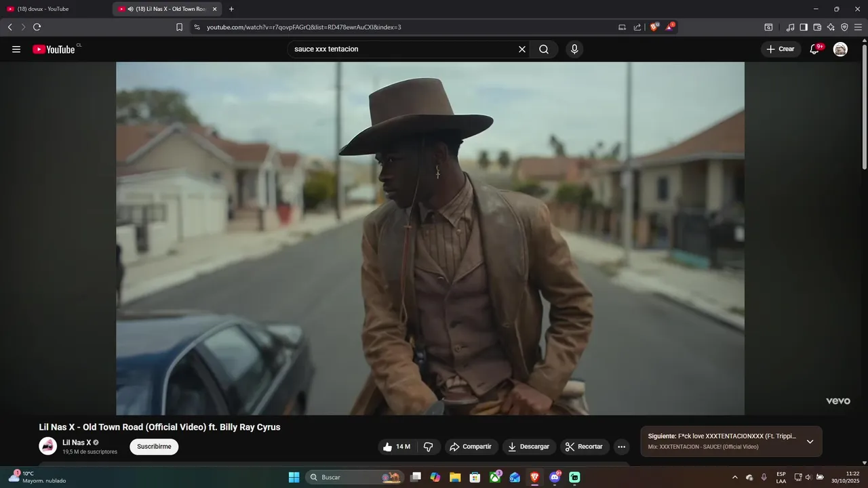Click the page vertical scrollbar
Screen dimensions: 868x488
click(x=864, y=106)
